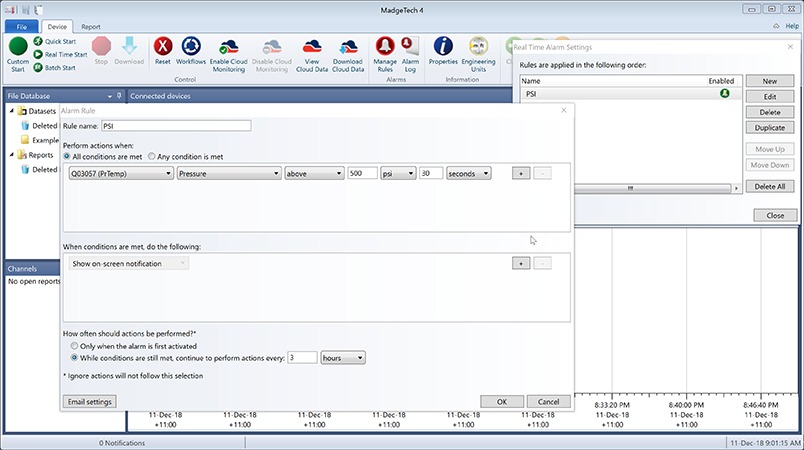804x450 pixels.
Task: Click the Email settings button
Action: pos(90,401)
